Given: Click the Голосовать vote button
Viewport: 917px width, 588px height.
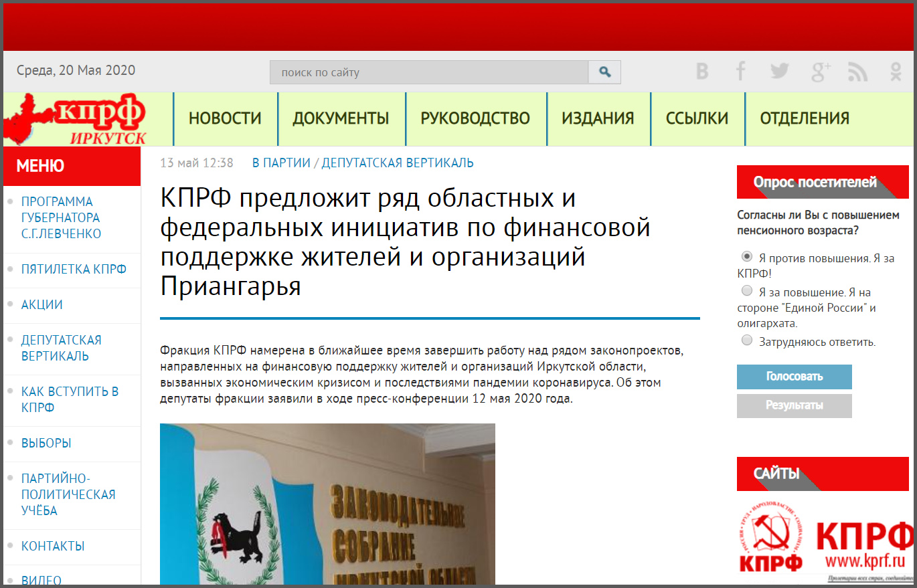Looking at the screenshot, I should 795,377.
